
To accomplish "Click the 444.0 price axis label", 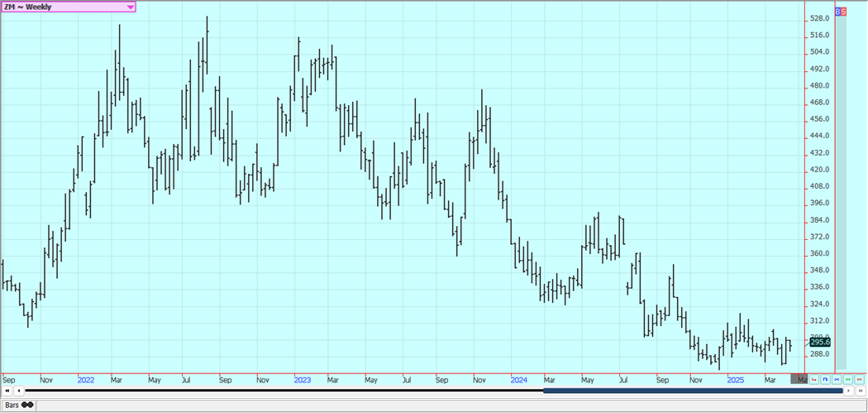I will 820,136.
